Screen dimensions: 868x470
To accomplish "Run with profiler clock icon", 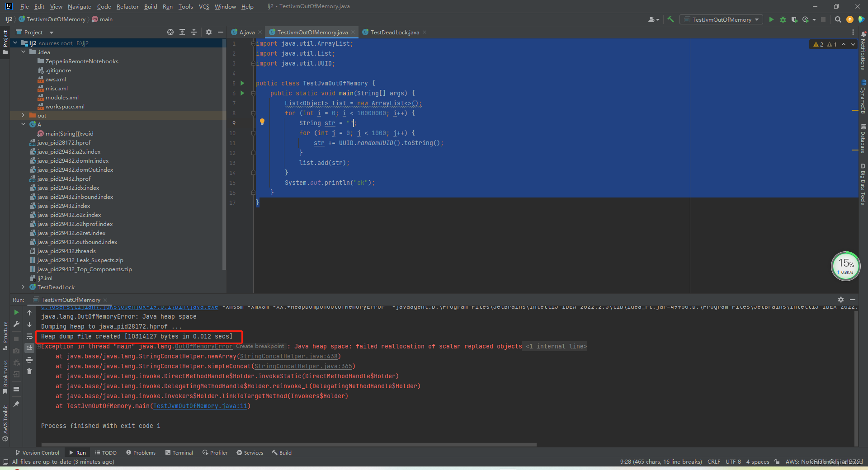I will click(x=805, y=19).
